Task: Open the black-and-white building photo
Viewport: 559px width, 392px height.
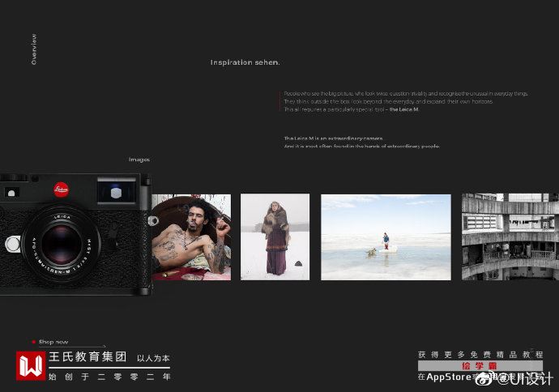Action: (510, 237)
